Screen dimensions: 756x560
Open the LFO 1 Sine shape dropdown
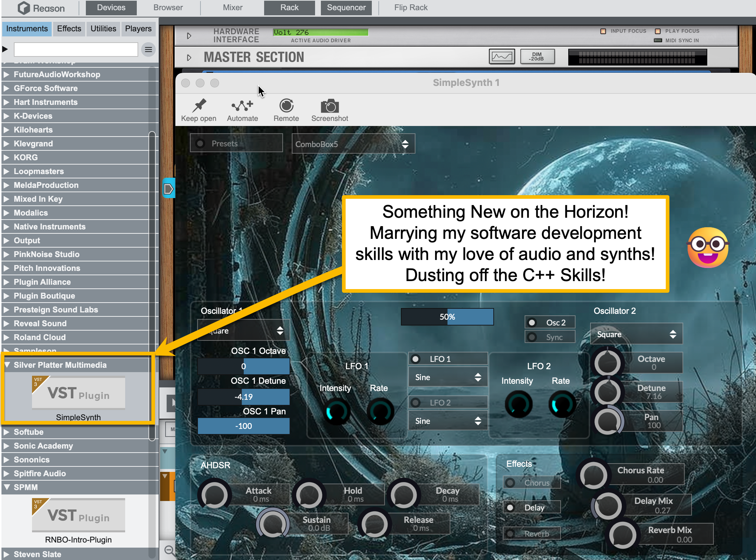pyautogui.click(x=448, y=377)
